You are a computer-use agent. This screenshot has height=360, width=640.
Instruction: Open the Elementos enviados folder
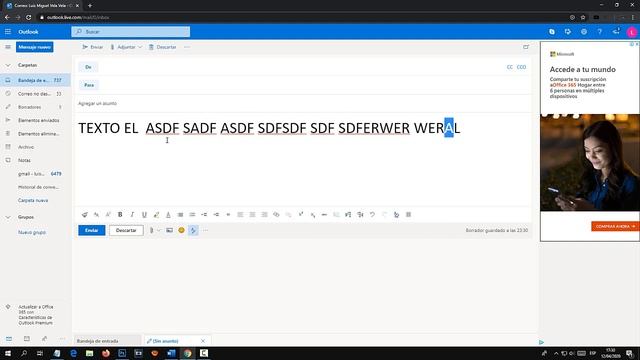[x=35, y=120]
